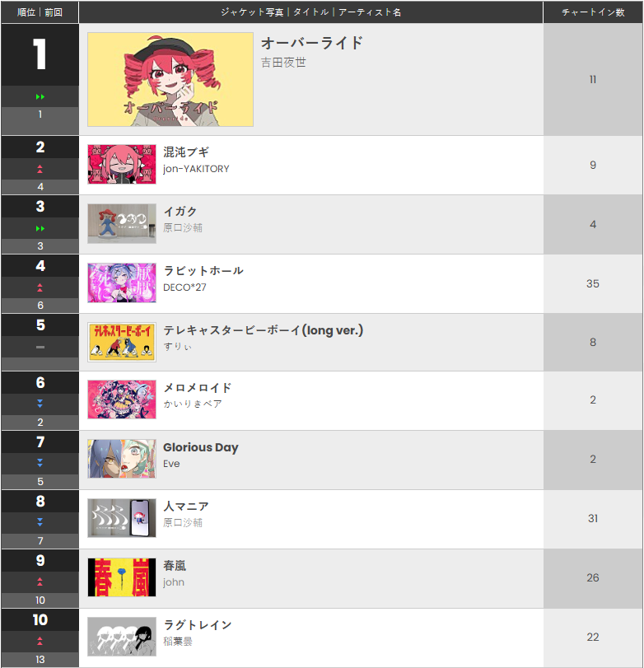Image resolution: width=644 pixels, height=668 pixels.
Task: Click the up-arrow icon for 春嵐
Action: 40,582
